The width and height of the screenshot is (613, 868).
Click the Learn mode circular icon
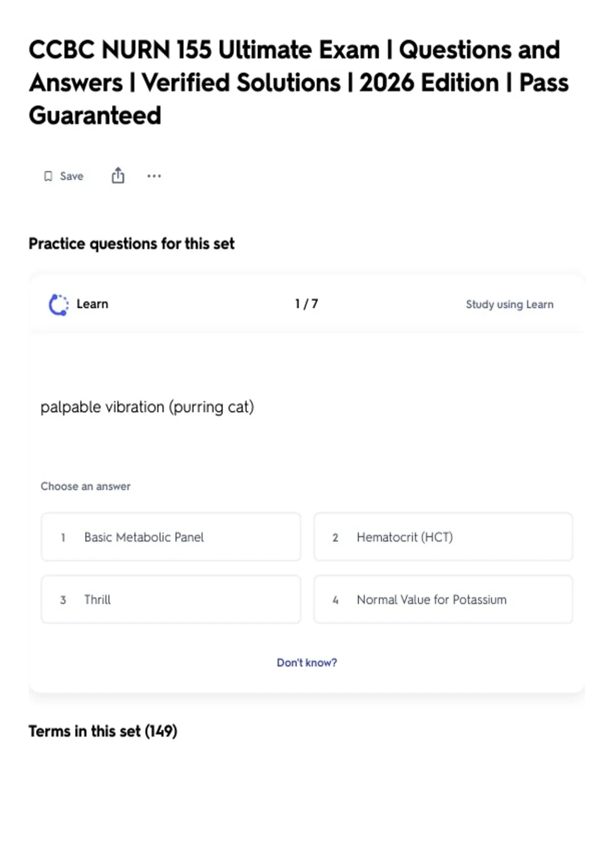click(x=58, y=304)
